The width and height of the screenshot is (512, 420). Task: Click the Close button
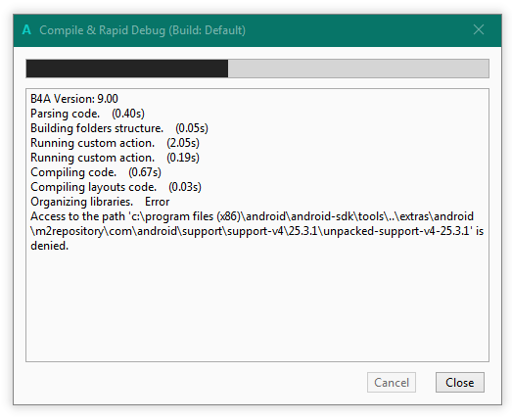[460, 382]
